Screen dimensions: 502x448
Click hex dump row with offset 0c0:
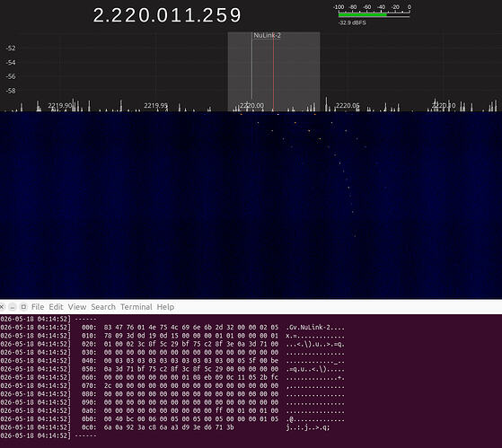pos(165,427)
